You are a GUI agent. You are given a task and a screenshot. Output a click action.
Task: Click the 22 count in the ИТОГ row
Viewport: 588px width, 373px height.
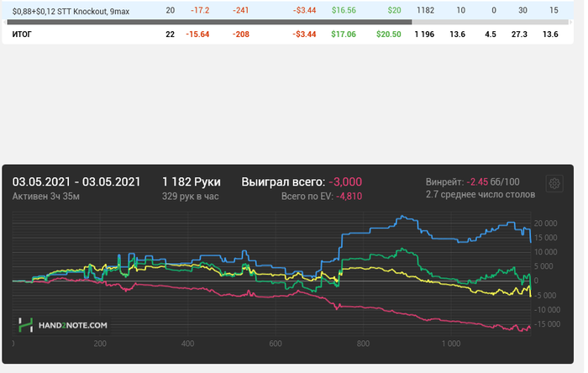point(171,34)
